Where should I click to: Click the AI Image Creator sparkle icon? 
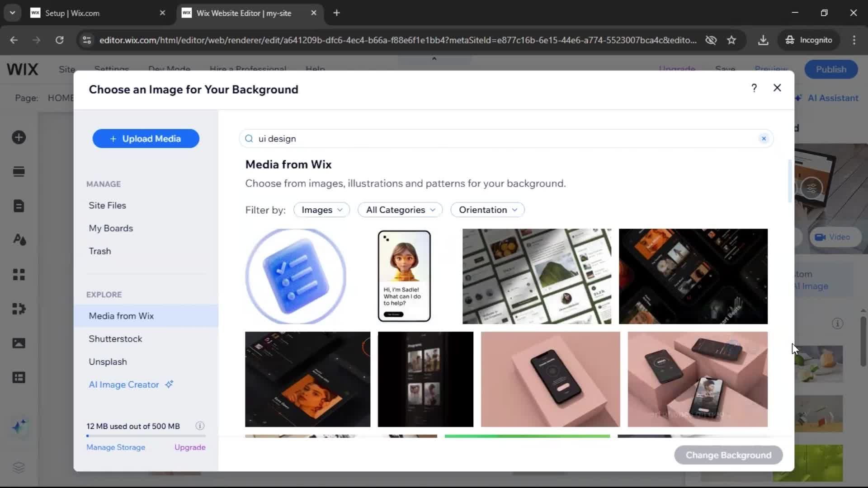click(x=169, y=385)
